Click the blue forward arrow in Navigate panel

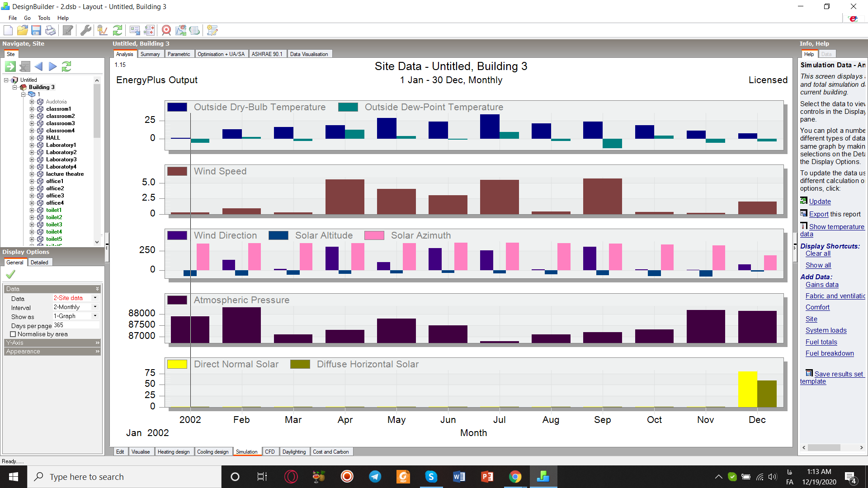[x=52, y=66]
